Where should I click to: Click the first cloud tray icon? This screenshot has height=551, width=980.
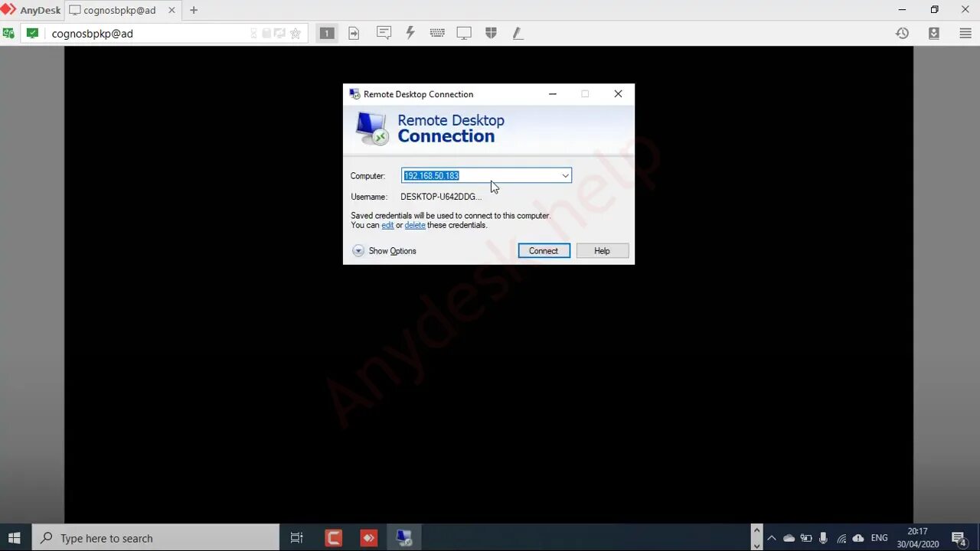click(x=789, y=538)
